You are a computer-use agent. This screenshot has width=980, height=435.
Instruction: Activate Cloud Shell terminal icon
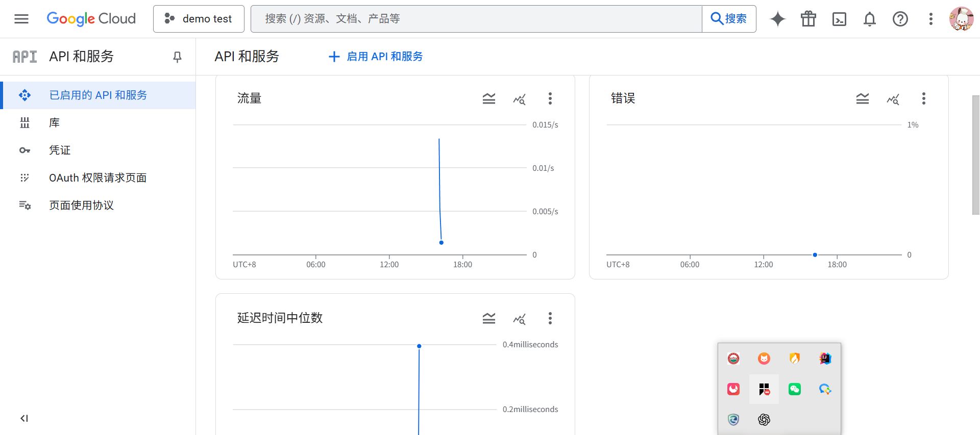(839, 19)
